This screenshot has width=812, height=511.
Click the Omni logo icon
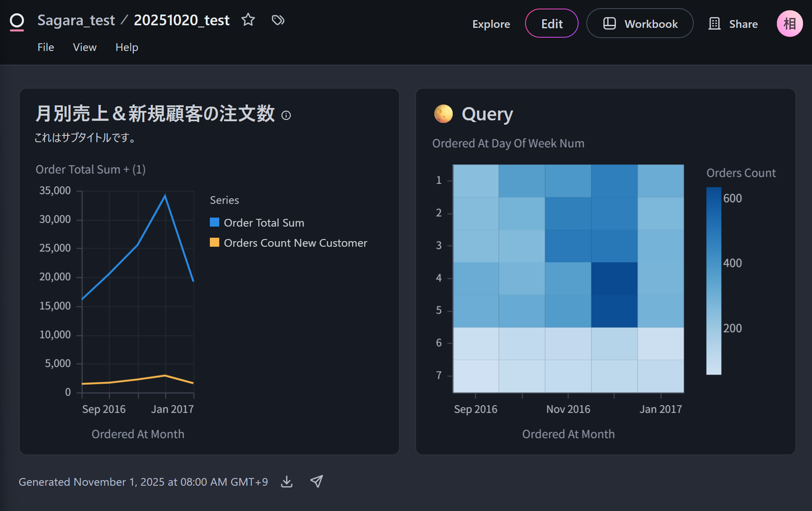(17, 21)
